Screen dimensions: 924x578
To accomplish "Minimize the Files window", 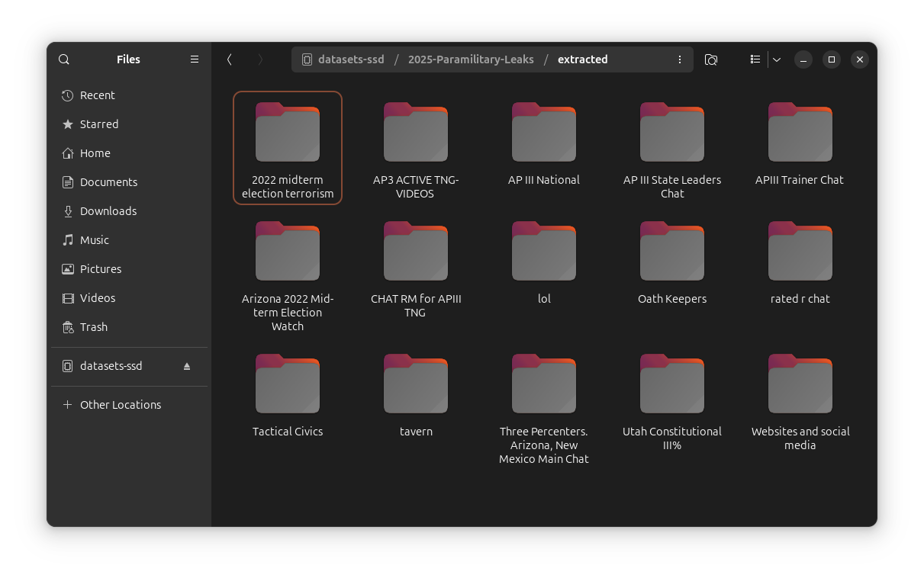I will coord(803,59).
